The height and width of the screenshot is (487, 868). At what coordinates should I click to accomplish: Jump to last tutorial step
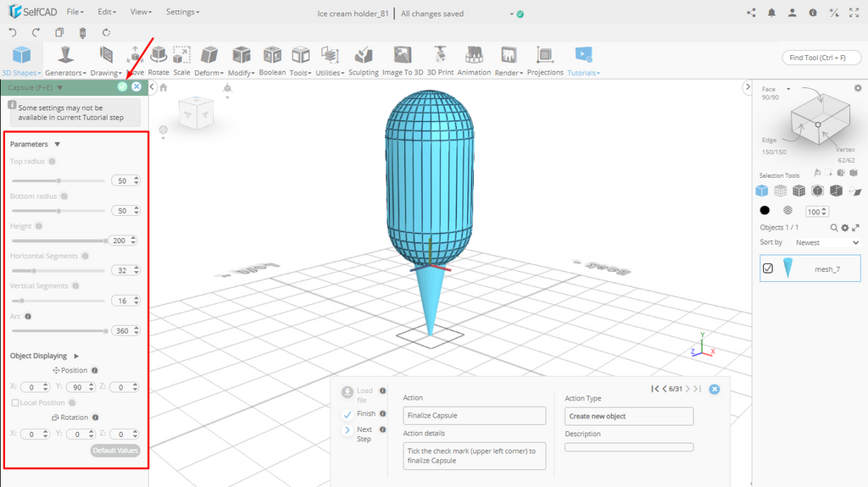tap(698, 389)
